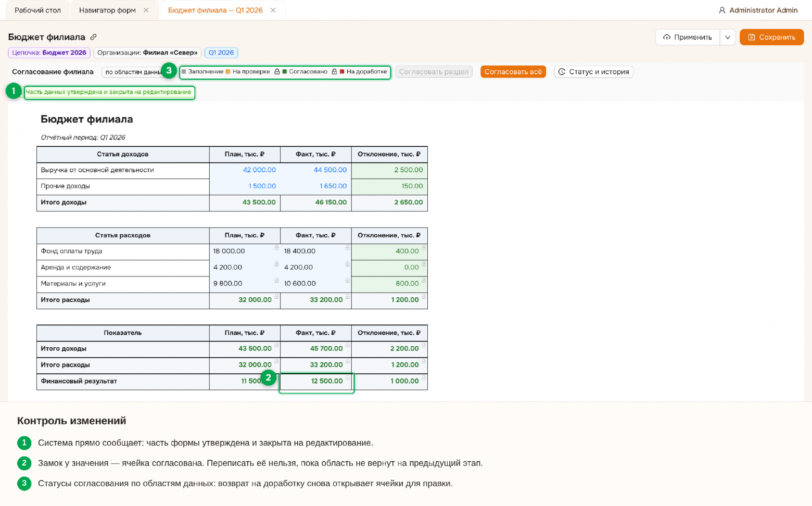
Task: Click the 46 150.00 total income fact value
Action: 331,203
